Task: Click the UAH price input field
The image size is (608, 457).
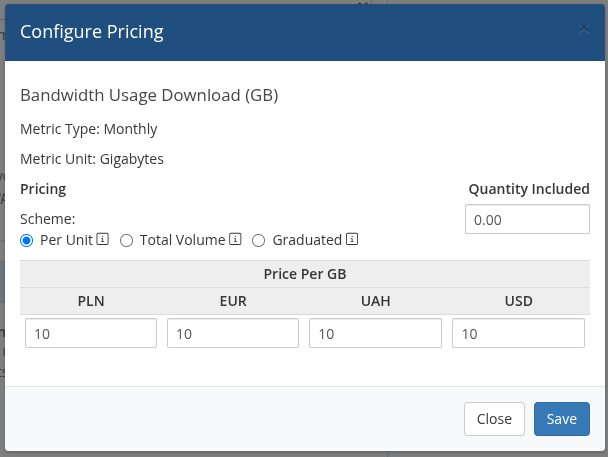Action: (375, 333)
